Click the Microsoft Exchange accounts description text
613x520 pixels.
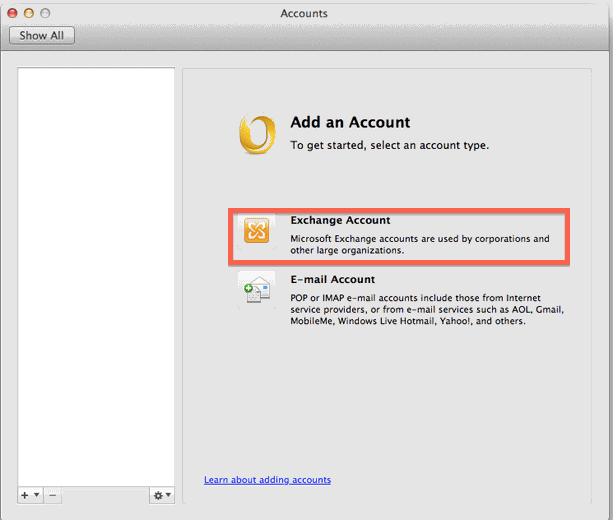419,244
